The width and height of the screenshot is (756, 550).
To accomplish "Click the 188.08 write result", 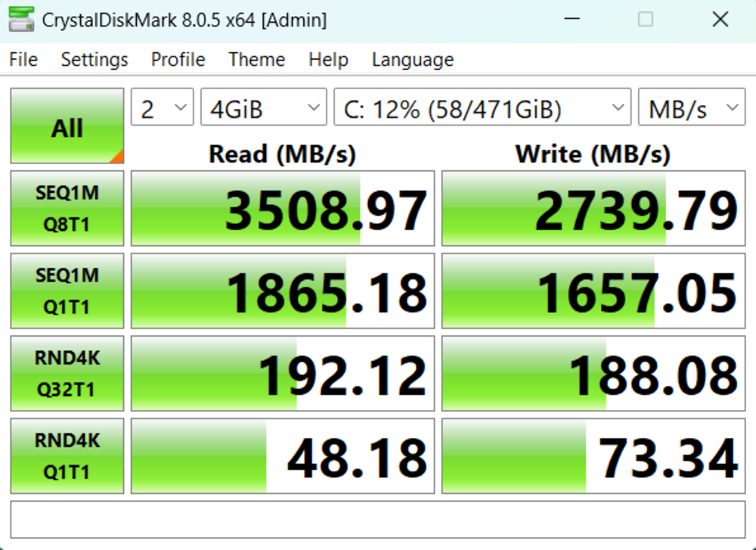I will coord(593,374).
